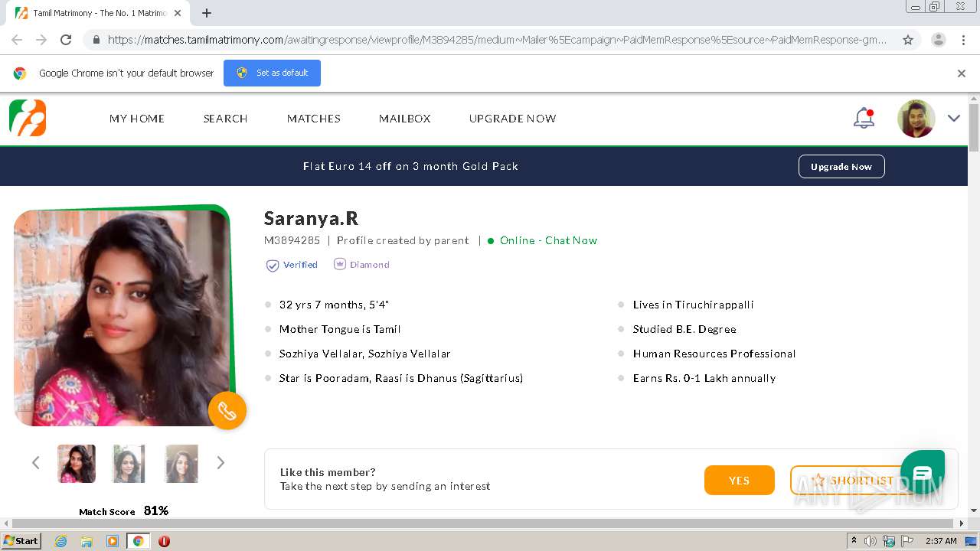980x551 pixels.
Task: Open UPGRADE NOW menu item
Action: coord(513,119)
